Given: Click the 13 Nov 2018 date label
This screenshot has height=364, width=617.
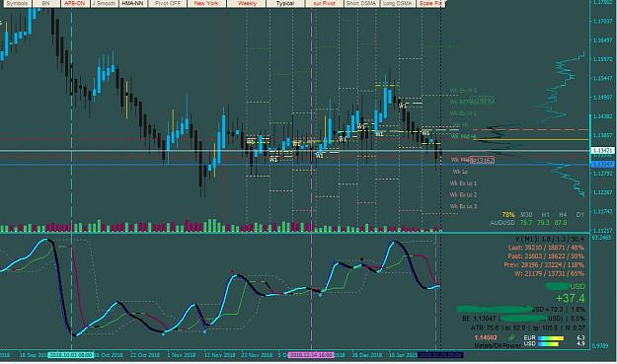Looking at the screenshot, I should [219, 355].
